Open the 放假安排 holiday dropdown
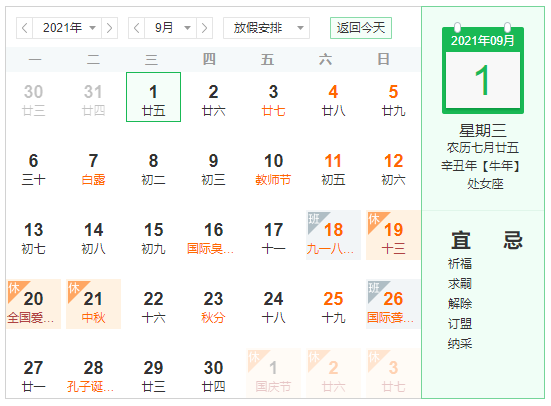 [x=266, y=28]
